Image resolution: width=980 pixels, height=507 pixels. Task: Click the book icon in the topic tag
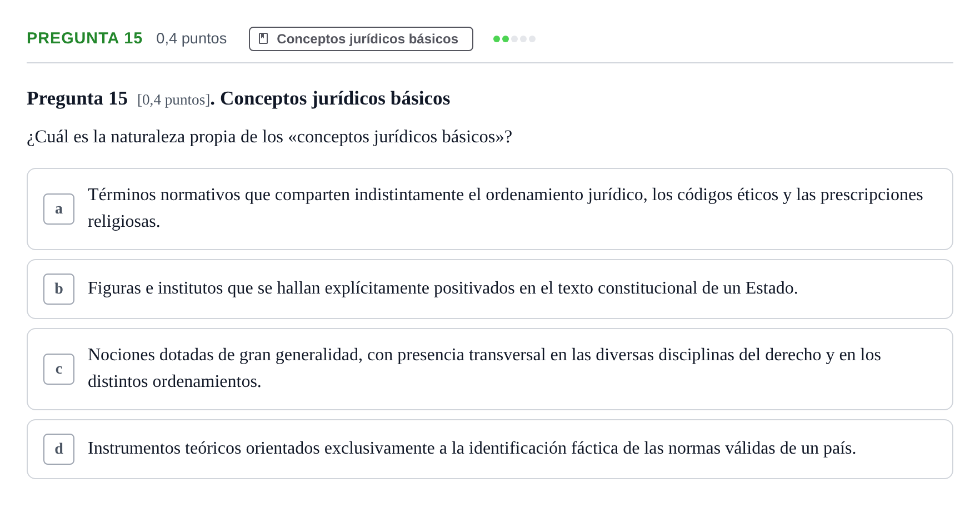pos(264,39)
